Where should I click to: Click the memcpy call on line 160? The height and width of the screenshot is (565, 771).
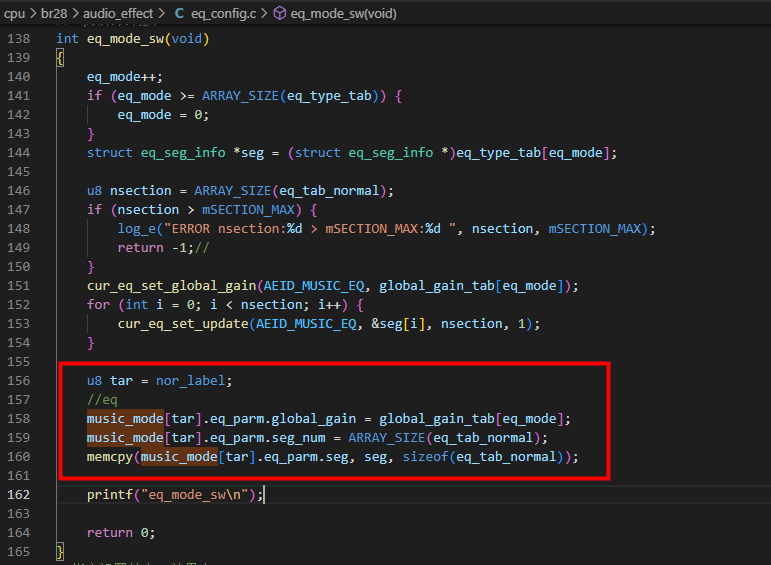pos(110,457)
